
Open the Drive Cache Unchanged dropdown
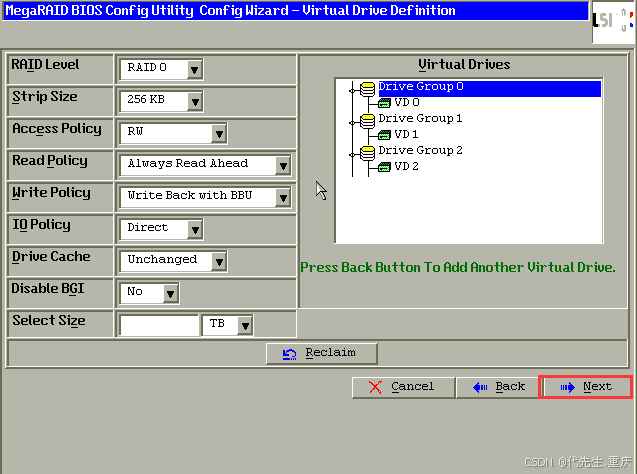(173, 261)
